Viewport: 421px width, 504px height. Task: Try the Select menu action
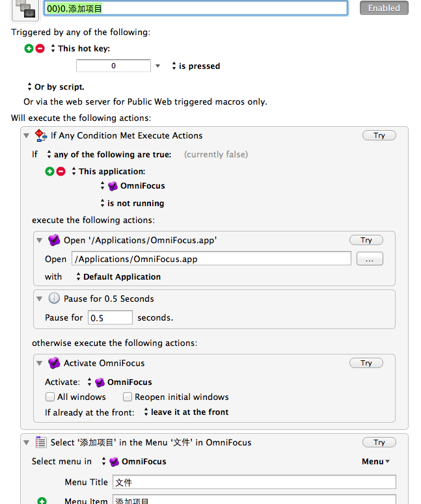(379, 442)
